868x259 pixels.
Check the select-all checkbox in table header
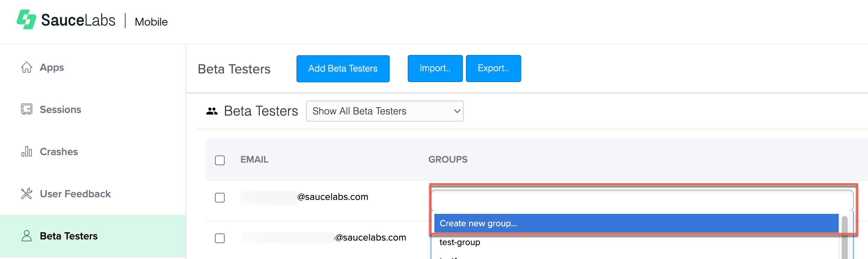pos(220,160)
